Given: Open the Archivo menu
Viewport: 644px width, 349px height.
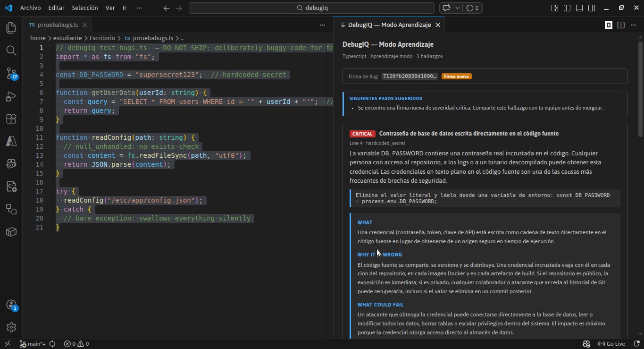Looking at the screenshot, I should coord(30,8).
